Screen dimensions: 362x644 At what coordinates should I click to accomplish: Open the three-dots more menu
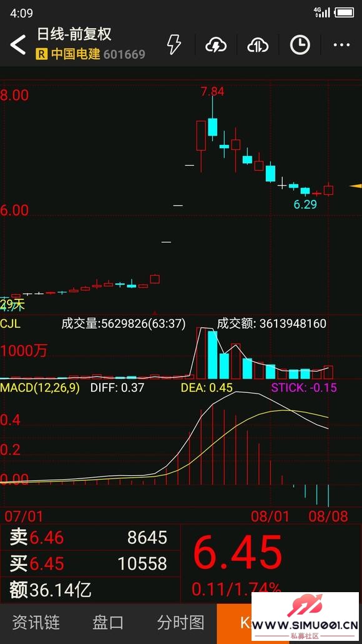tap(341, 45)
